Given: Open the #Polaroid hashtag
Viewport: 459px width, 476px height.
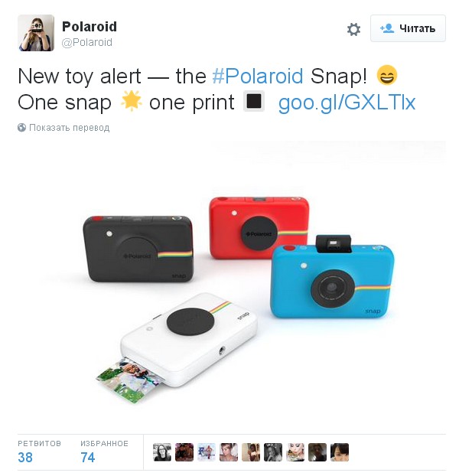Looking at the screenshot, I should click(258, 76).
